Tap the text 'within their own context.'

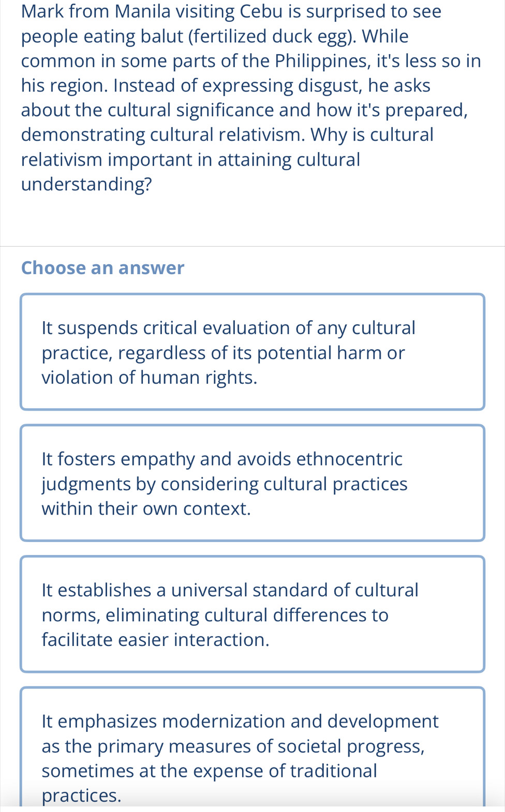click(146, 508)
